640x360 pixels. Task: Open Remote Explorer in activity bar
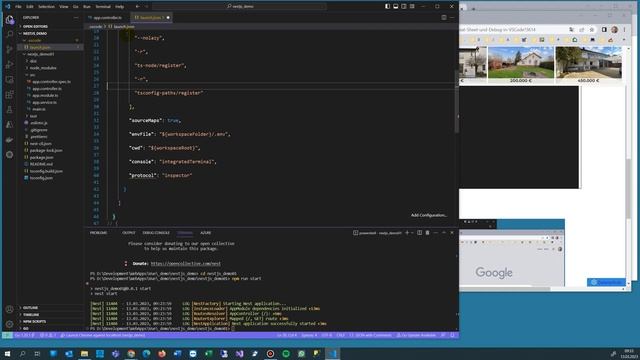(9, 80)
